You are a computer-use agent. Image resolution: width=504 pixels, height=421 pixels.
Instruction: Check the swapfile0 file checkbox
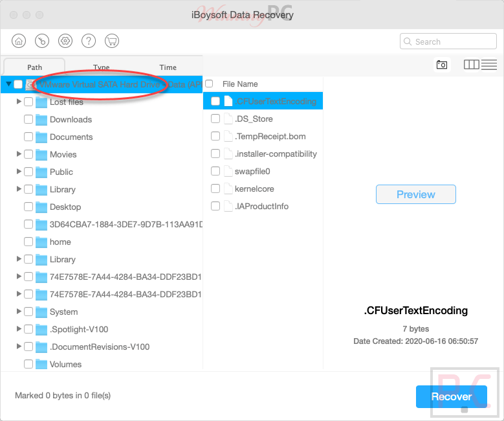(x=215, y=171)
